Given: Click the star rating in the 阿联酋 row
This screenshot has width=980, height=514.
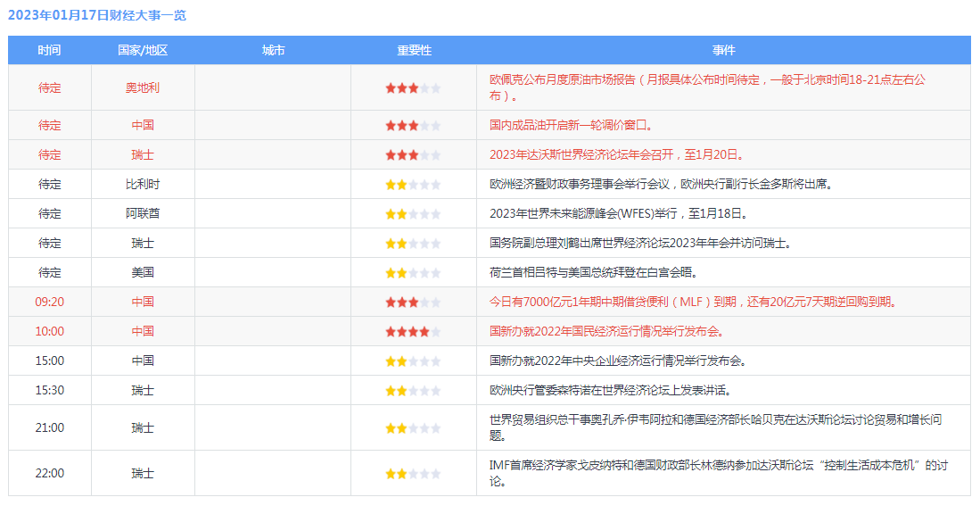Looking at the screenshot, I should pos(413,214).
